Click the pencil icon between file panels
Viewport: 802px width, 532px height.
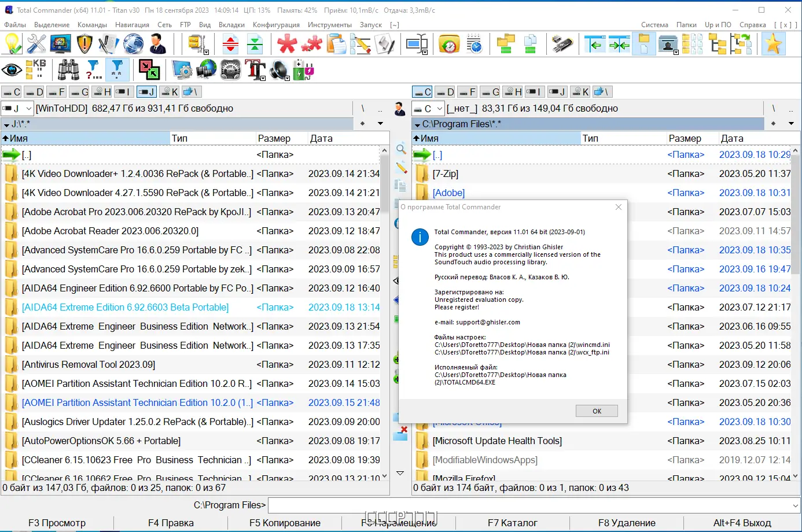(401, 168)
